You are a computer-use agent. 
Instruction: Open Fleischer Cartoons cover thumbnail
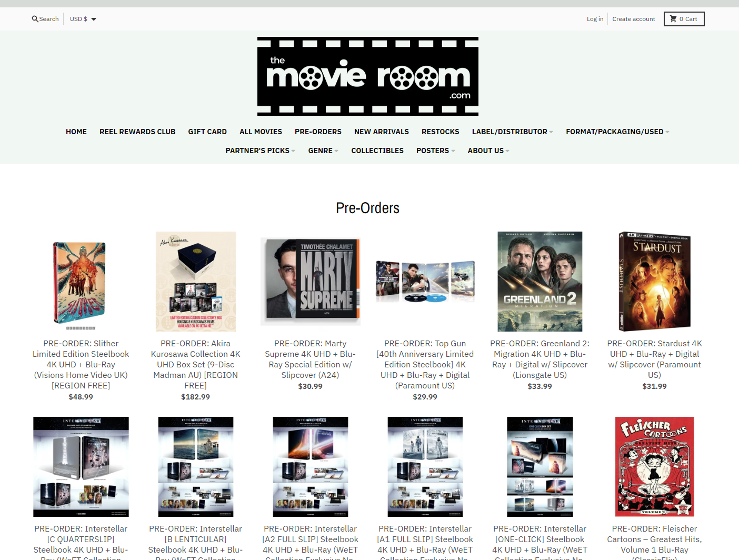click(655, 467)
